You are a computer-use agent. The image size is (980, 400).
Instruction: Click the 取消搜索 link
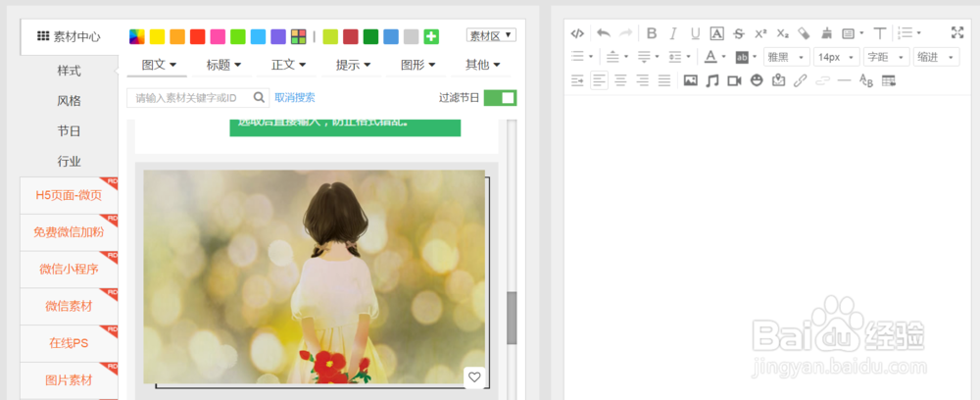tap(295, 97)
